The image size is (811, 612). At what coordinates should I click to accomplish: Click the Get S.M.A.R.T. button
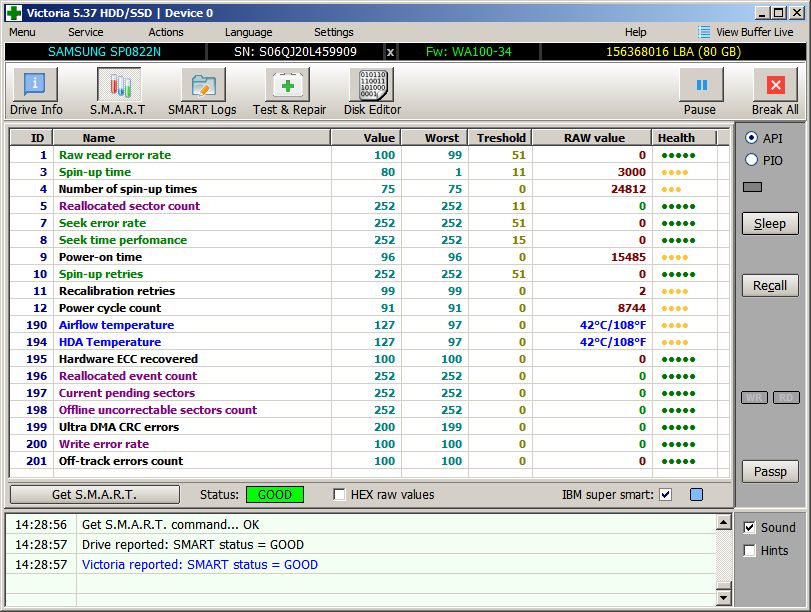point(95,495)
